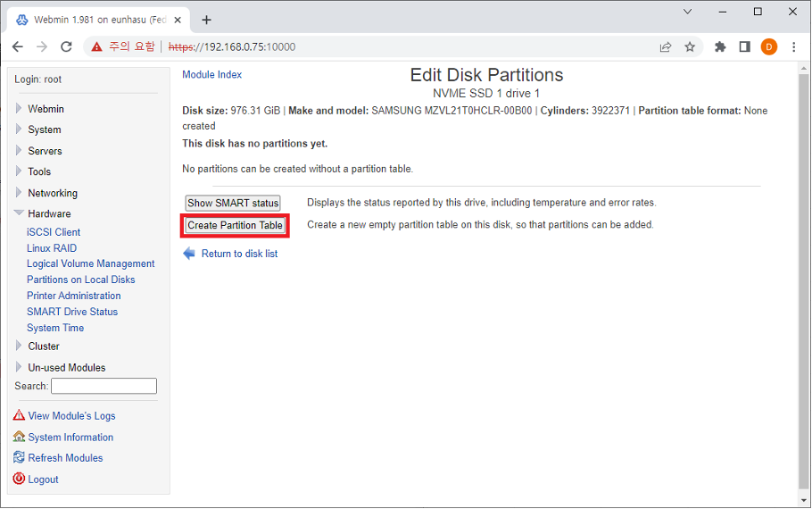Screen dimensions: 812x509
Task: Expand the Webmin category
Action: (x=46, y=109)
